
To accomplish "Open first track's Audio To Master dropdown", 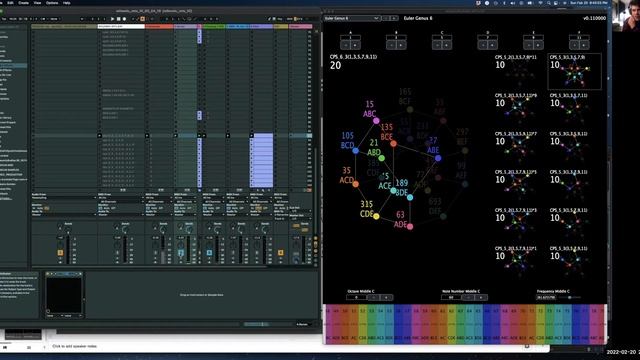I will tap(64, 215).
